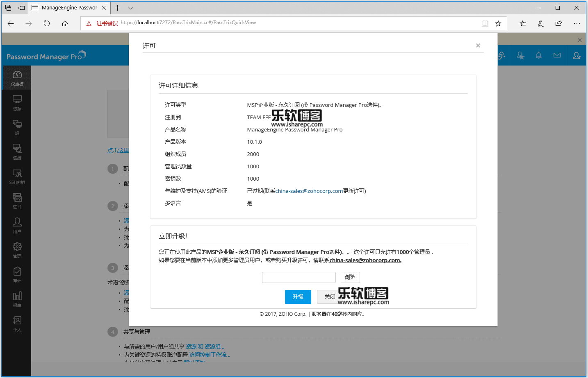Click the browser Home button
Screen dimensions: 588x378
coord(65,23)
